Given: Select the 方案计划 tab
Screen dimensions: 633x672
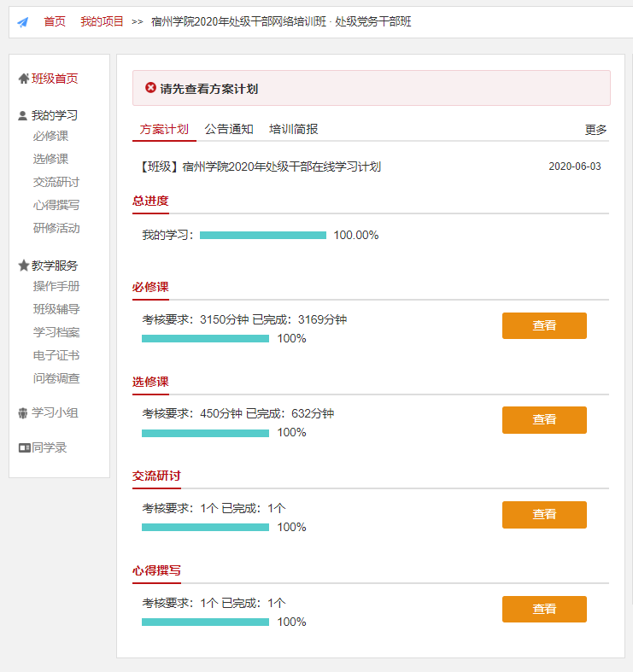Looking at the screenshot, I should 164,130.
